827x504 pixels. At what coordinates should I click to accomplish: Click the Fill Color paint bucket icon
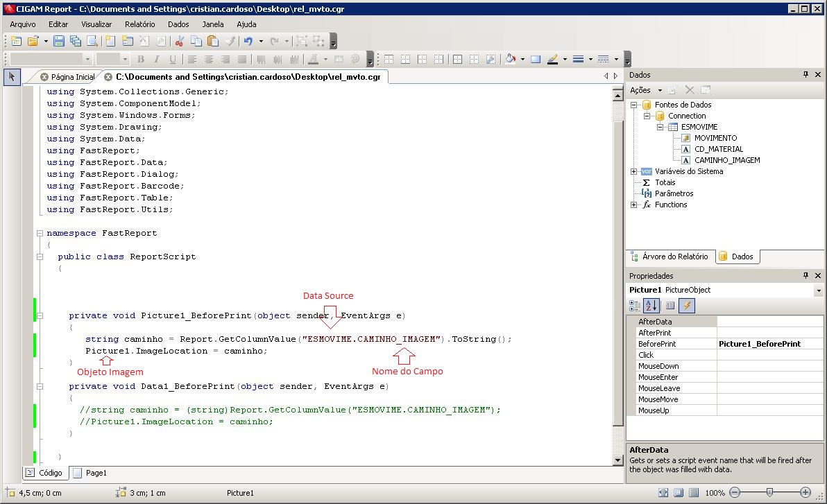[510, 59]
